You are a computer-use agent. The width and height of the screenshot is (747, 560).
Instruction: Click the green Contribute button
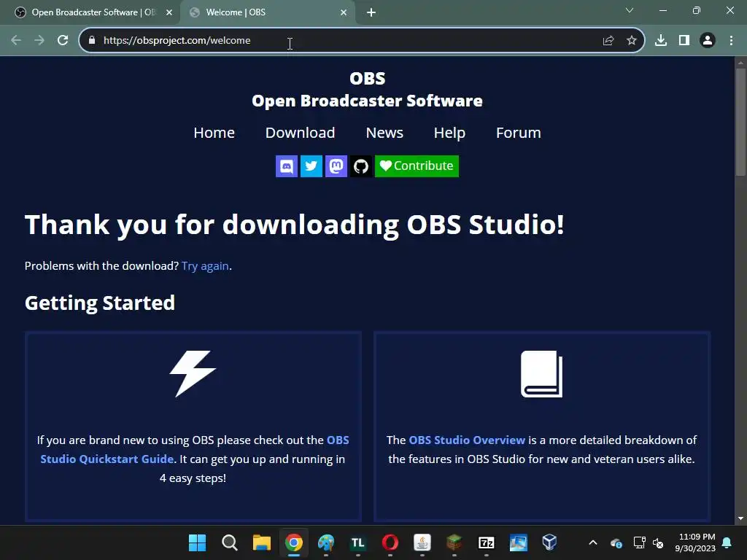(x=417, y=166)
